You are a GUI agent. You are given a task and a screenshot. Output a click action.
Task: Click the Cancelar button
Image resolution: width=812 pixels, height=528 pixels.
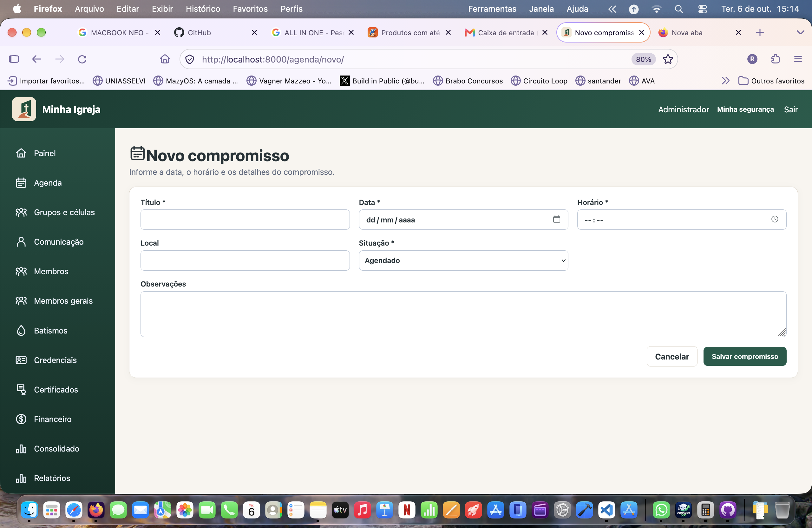[x=672, y=356]
